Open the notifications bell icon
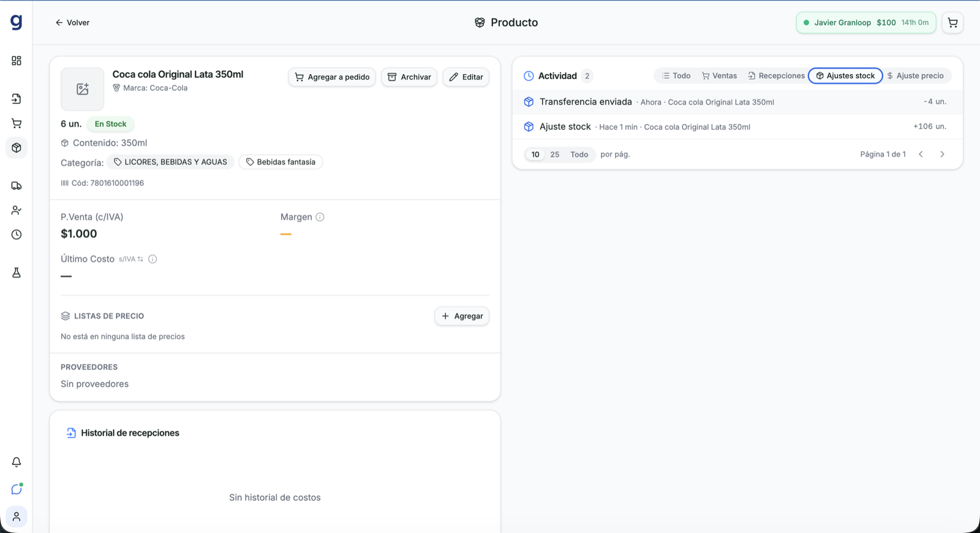Viewport: 980px width, 533px height. coord(17,462)
